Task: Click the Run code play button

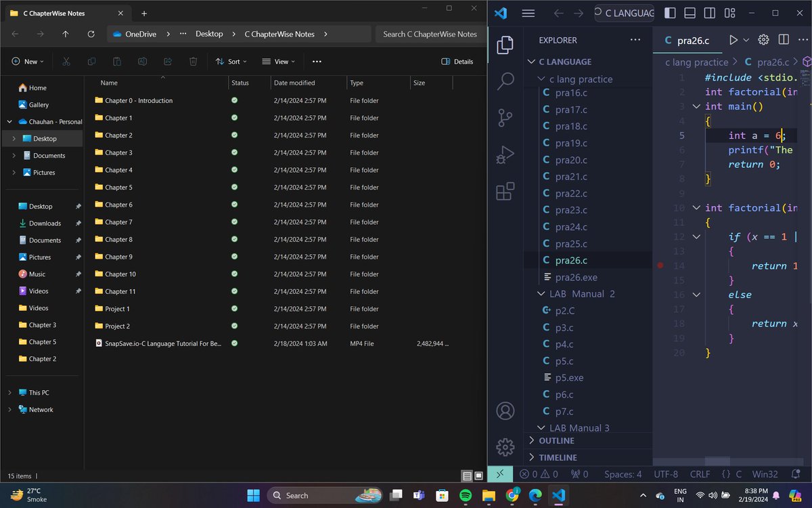Action: tap(734, 40)
